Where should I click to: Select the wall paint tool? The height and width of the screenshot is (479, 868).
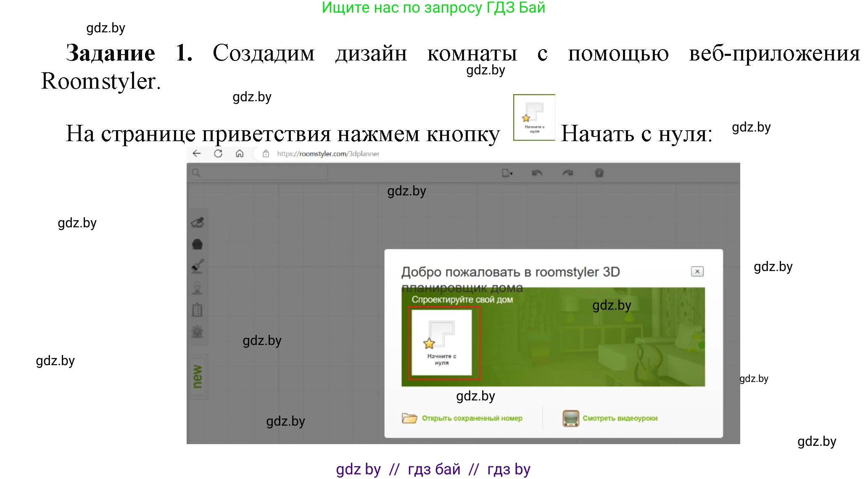(x=198, y=223)
